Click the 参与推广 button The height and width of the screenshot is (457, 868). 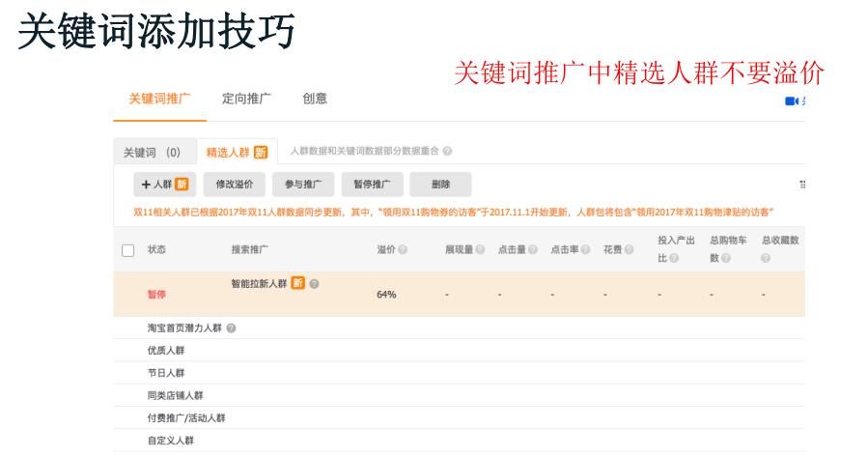click(x=303, y=185)
